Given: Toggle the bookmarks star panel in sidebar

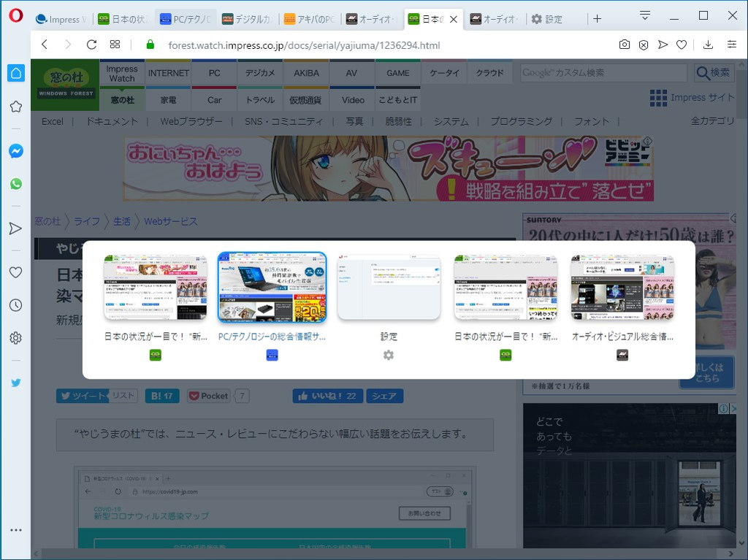Looking at the screenshot, I should pos(15,106).
